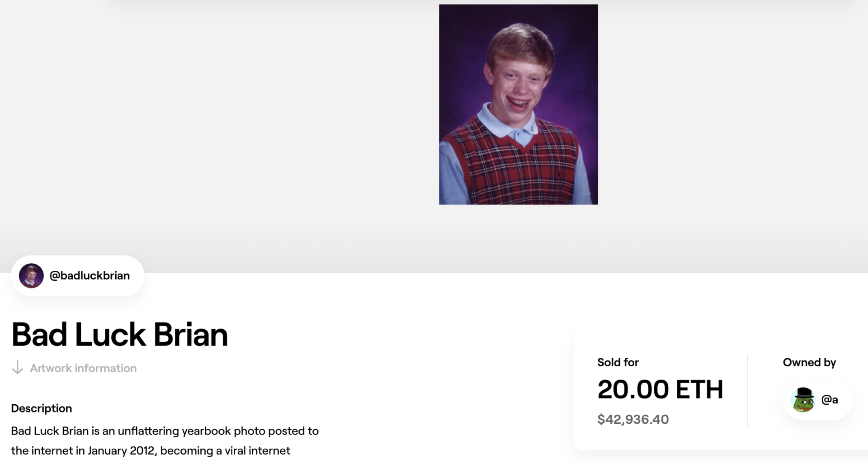Click the vertical divider in the sale card
The height and width of the screenshot is (464, 868).
point(747,390)
